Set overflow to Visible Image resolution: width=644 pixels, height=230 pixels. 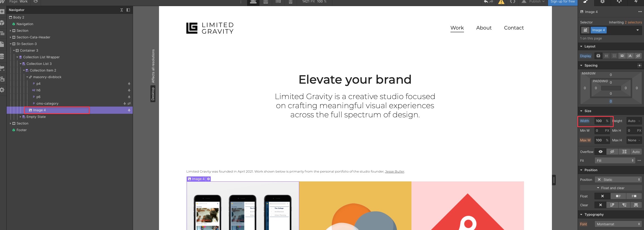click(601, 152)
